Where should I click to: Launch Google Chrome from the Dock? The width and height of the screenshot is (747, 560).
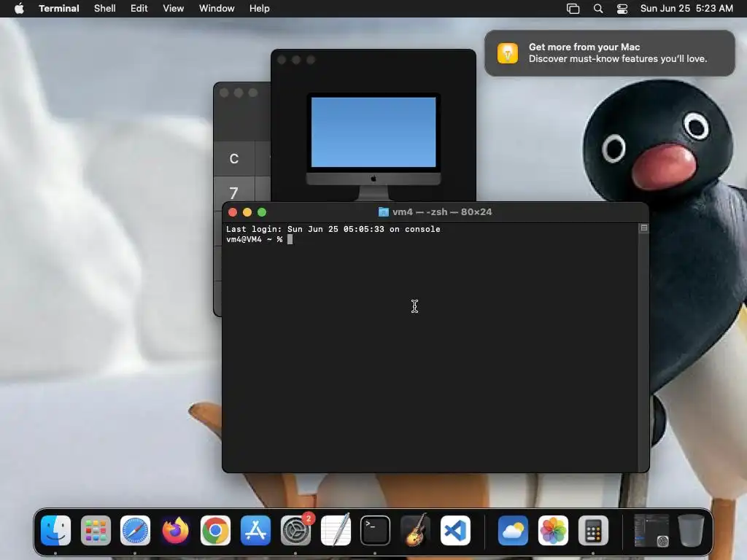pyautogui.click(x=215, y=531)
